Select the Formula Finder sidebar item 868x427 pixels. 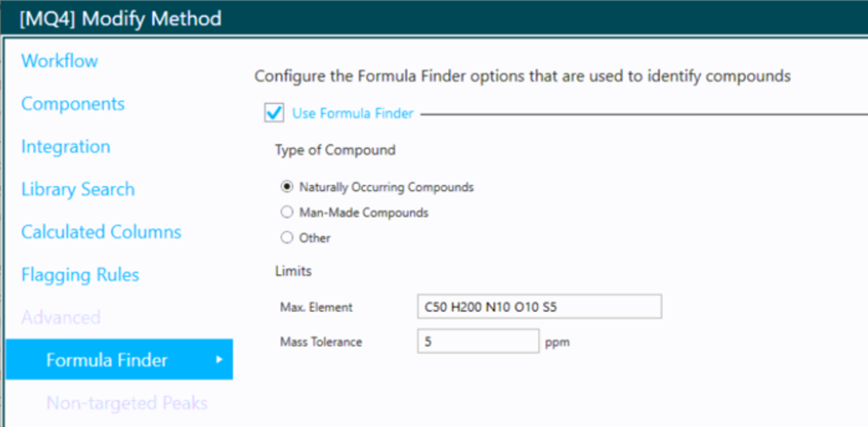point(119,359)
